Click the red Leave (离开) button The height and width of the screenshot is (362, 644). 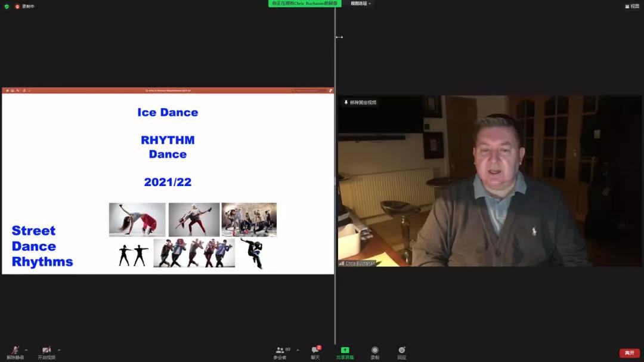pyautogui.click(x=629, y=353)
